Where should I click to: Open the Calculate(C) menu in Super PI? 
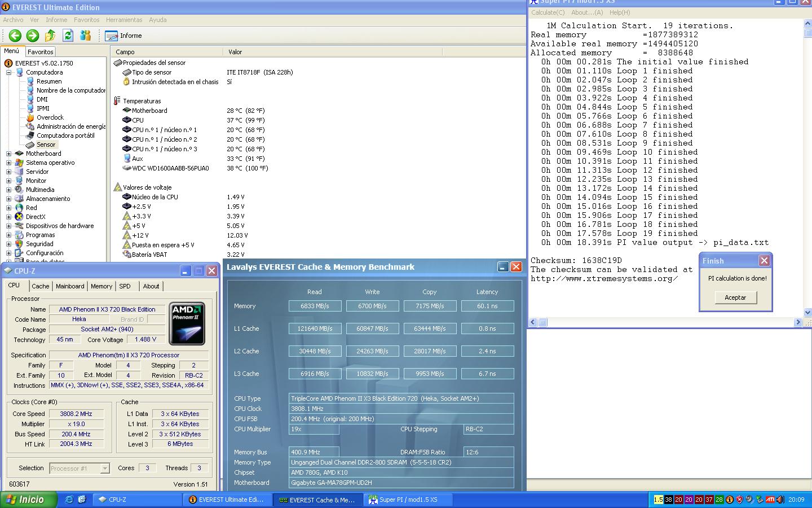pyautogui.click(x=548, y=12)
